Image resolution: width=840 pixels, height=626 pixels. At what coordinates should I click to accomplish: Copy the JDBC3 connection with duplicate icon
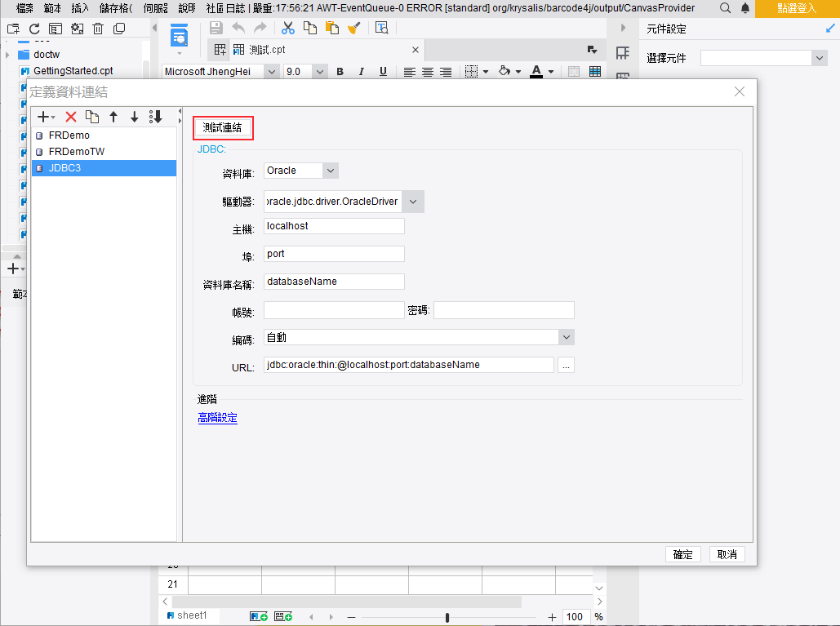pos(92,117)
